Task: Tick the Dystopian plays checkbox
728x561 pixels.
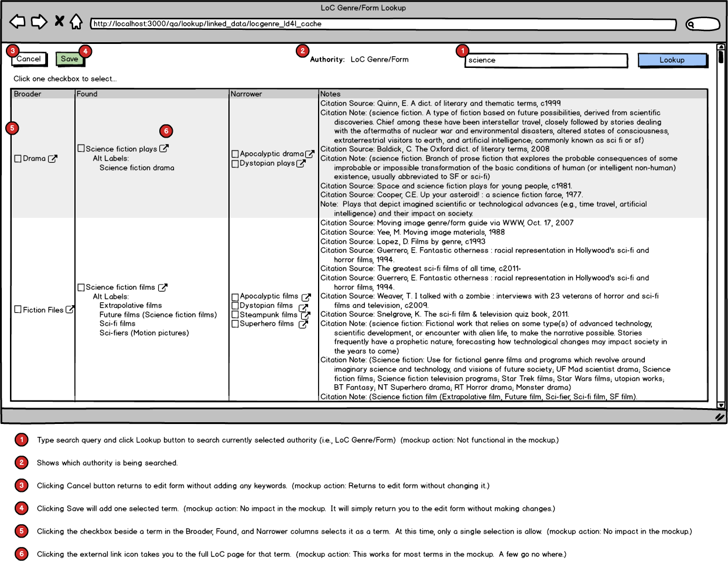Action: point(235,163)
